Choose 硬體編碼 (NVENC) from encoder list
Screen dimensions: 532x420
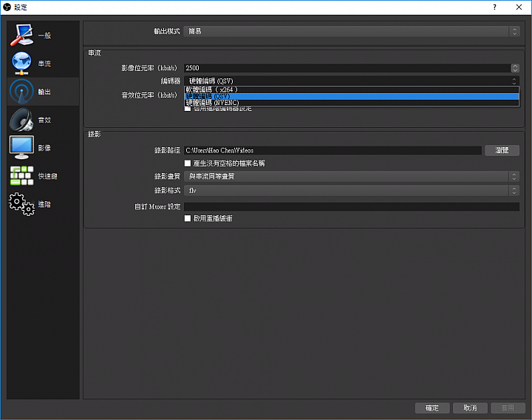352,103
